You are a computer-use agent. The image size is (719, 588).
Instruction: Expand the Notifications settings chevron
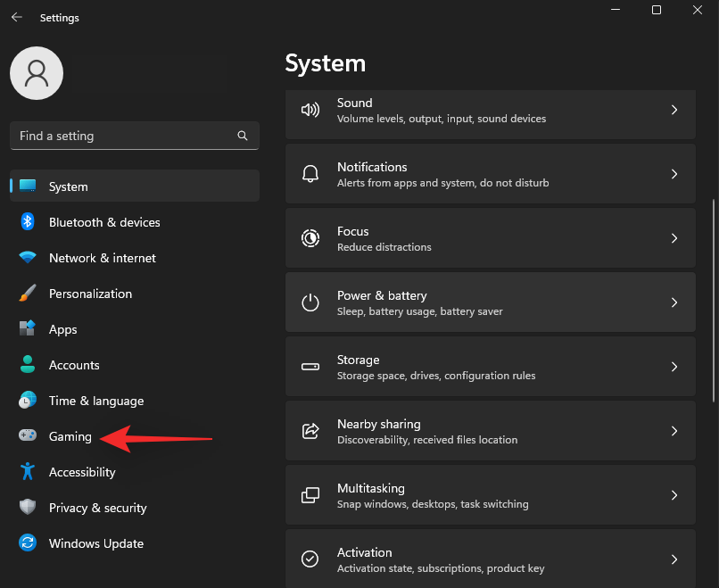(674, 173)
